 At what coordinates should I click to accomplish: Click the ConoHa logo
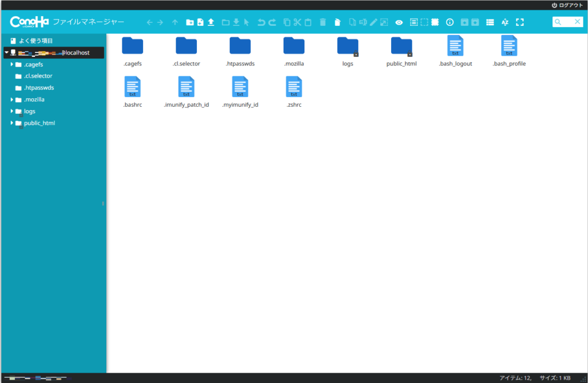(29, 22)
